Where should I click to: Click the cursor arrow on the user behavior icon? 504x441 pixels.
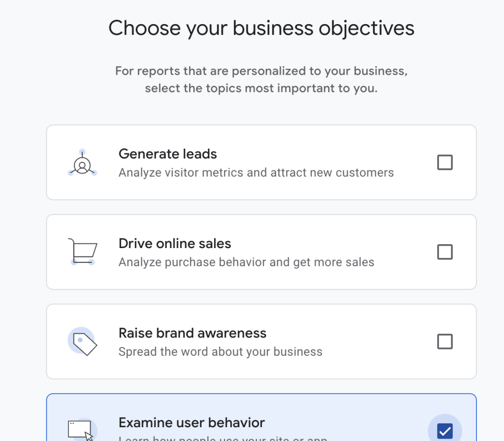pos(89,436)
